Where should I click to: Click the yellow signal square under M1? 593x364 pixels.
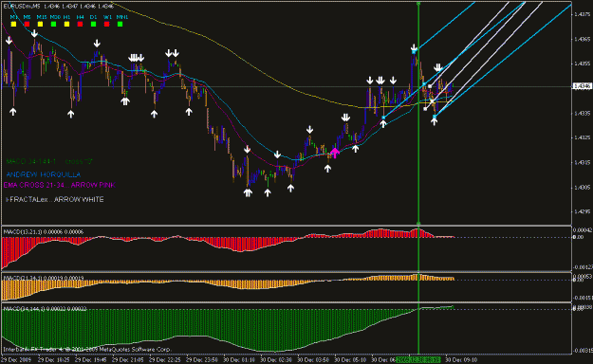[13, 25]
